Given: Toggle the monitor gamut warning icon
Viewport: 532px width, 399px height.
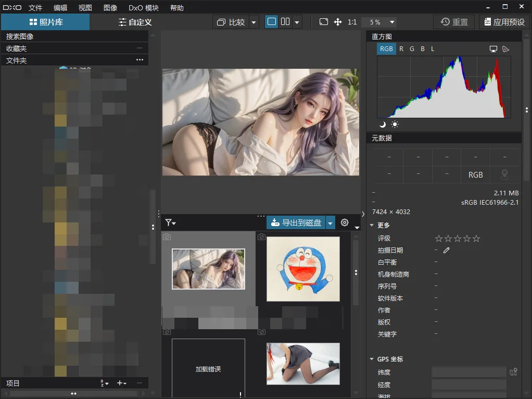Looking at the screenshot, I should [493, 49].
